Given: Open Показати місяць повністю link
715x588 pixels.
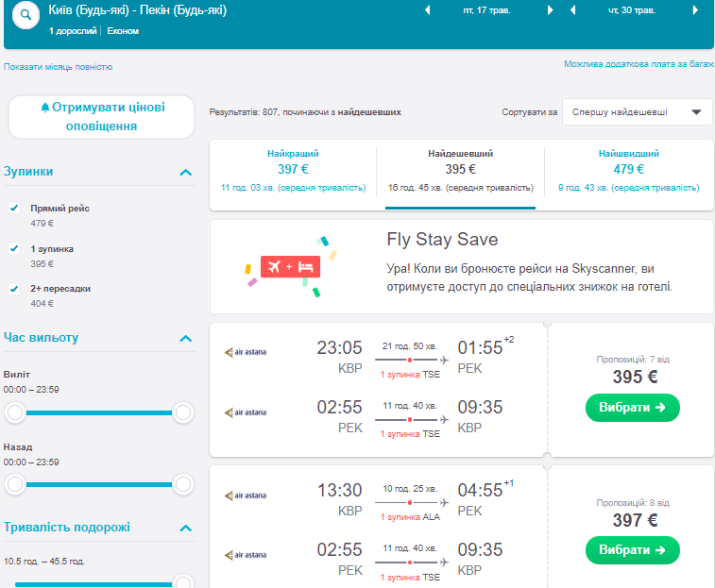Looking at the screenshot, I should [x=59, y=67].
